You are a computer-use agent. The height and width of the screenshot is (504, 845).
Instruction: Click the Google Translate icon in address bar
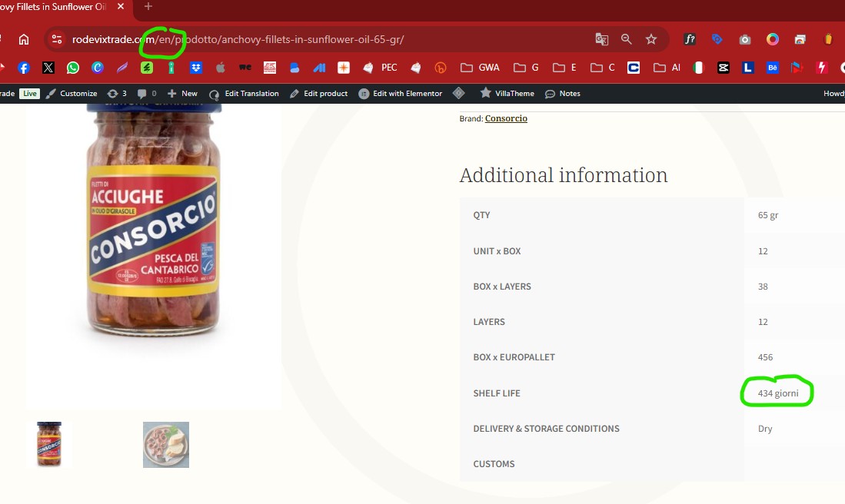(x=601, y=39)
